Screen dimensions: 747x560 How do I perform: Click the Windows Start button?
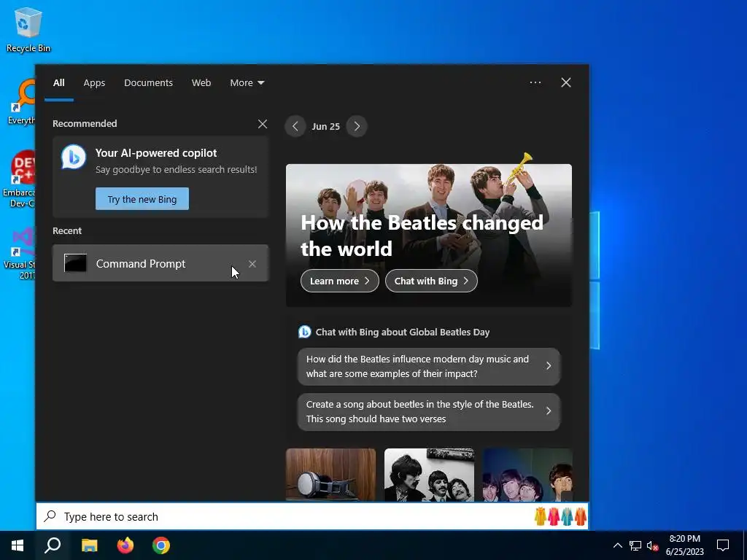[x=18, y=545]
